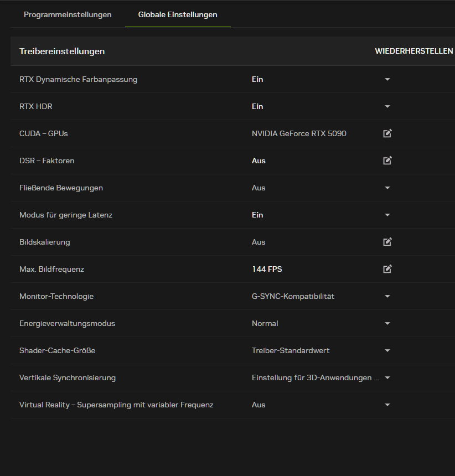Expand the Monitor-Technologie dropdown
455x476 pixels.
click(387, 296)
